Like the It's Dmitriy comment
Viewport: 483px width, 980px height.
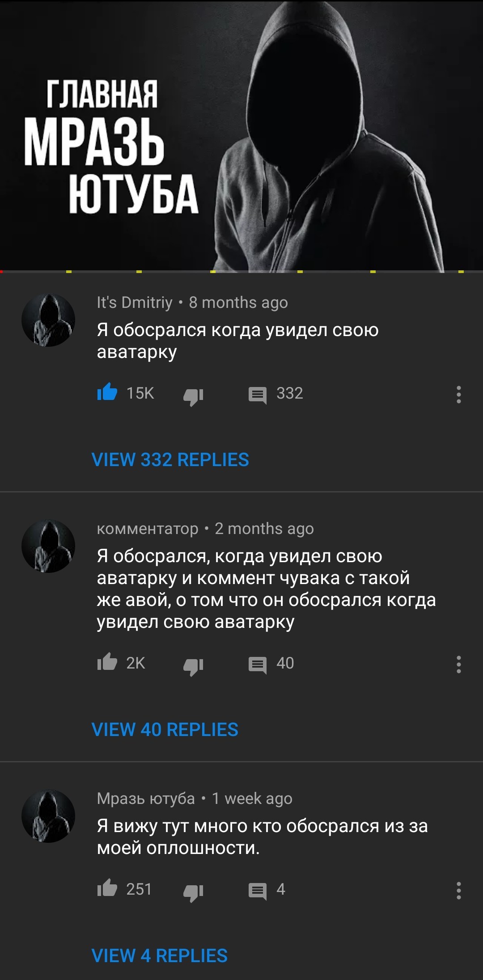(x=107, y=393)
